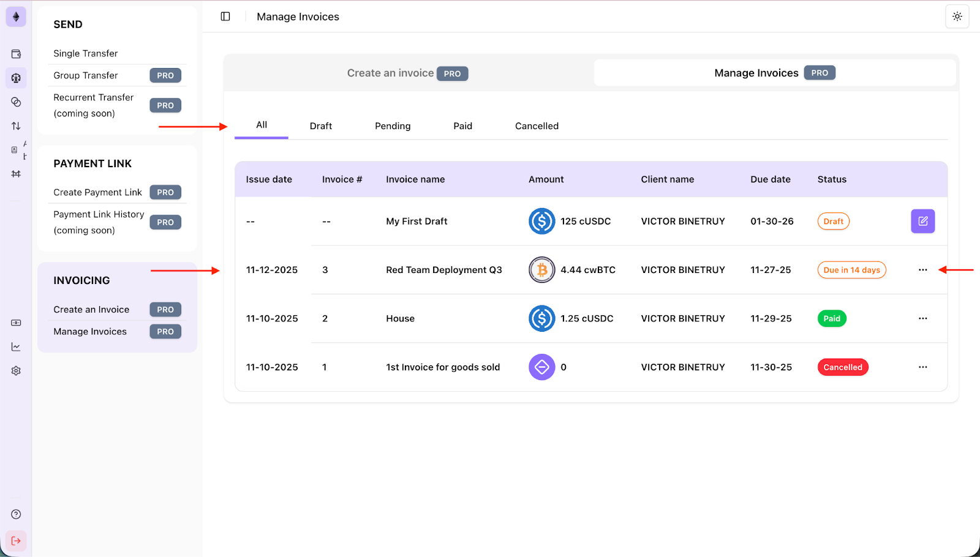980x557 pixels.
Task: Open the three-dot menu for House invoice
Action: (x=923, y=318)
